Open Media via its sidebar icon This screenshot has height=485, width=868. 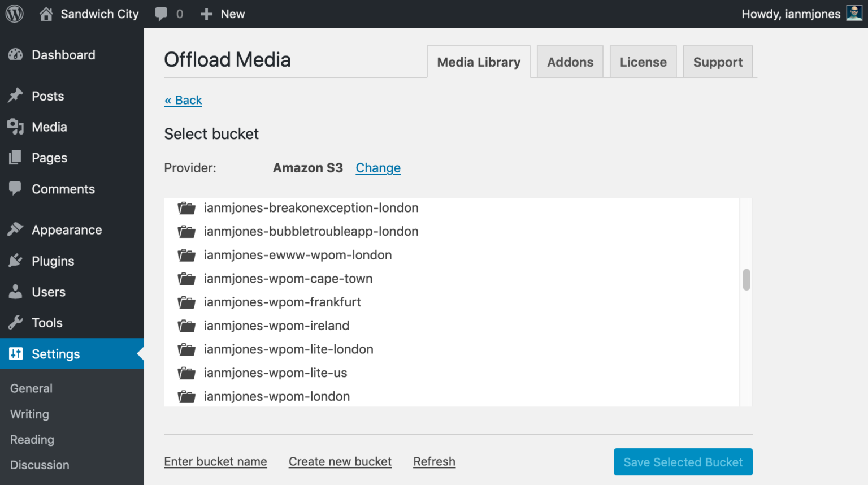coord(15,127)
